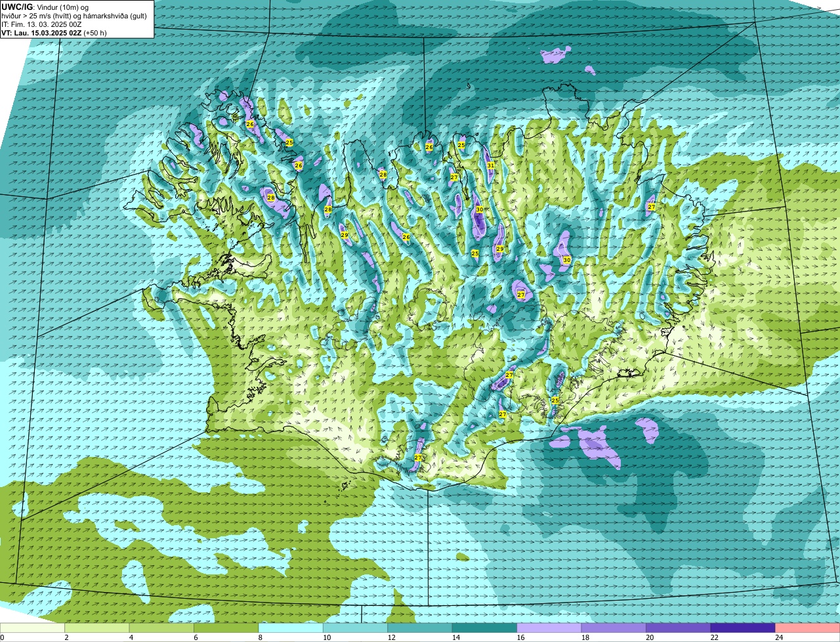Pick the palest 0–2 color scale swatch

pyautogui.click(x=33, y=628)
